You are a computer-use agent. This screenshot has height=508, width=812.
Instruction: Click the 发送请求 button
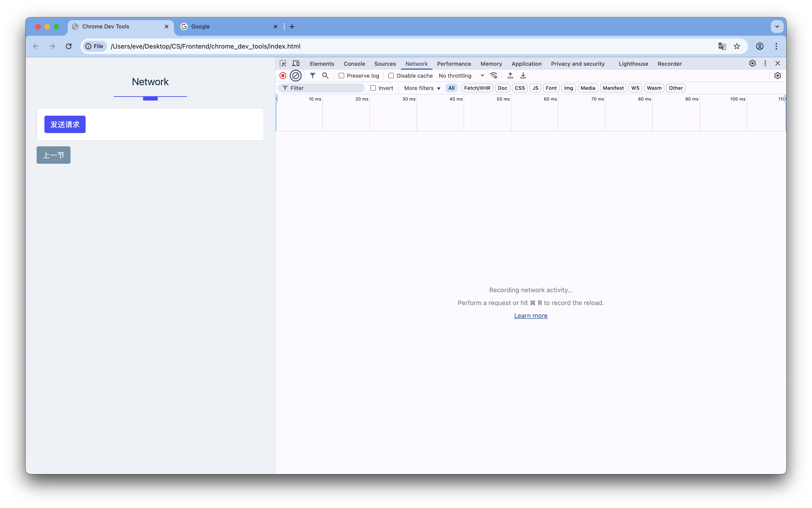click(65, 124)
